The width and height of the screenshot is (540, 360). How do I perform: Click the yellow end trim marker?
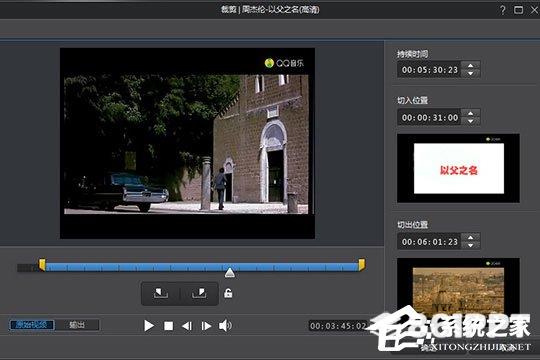pyautogui.click(x=362, y=265)
